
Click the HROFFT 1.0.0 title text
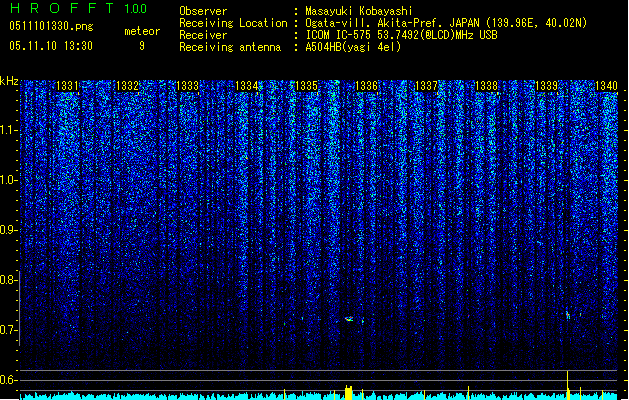pyautogui.click(x=78, y=8)
